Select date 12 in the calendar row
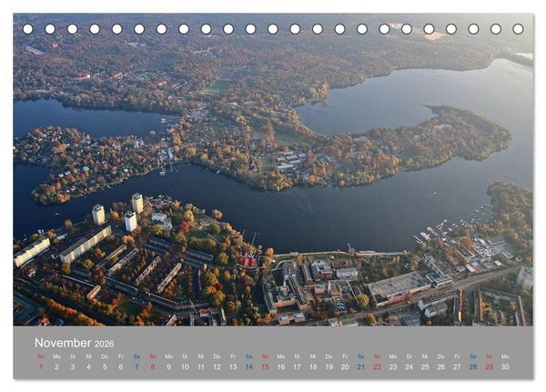This screenshot has height=392, width=546. pyautogui.click(x=217, y=367)
